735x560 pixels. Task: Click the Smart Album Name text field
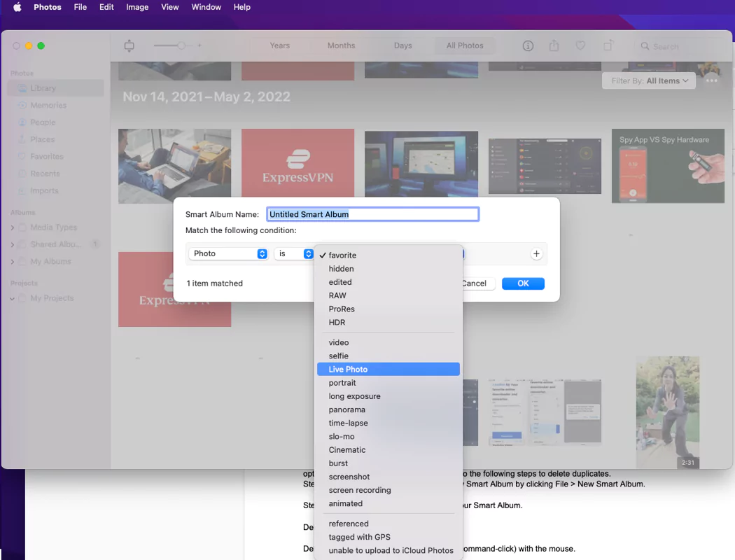click(x=372, y=214)
